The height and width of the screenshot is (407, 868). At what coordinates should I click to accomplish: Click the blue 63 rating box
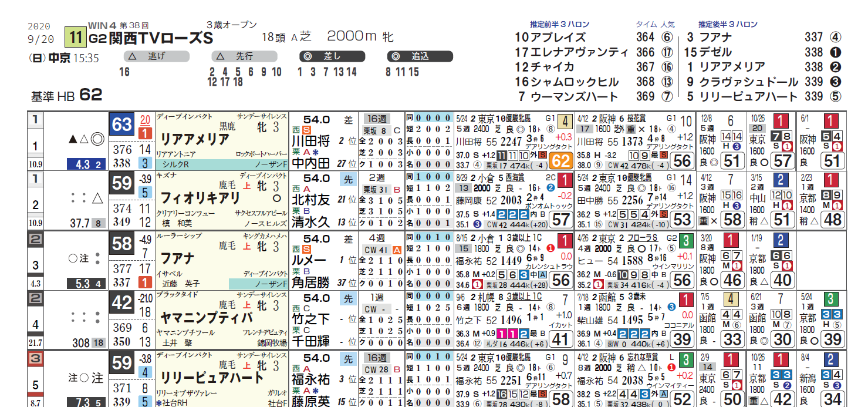coord(121,125)
